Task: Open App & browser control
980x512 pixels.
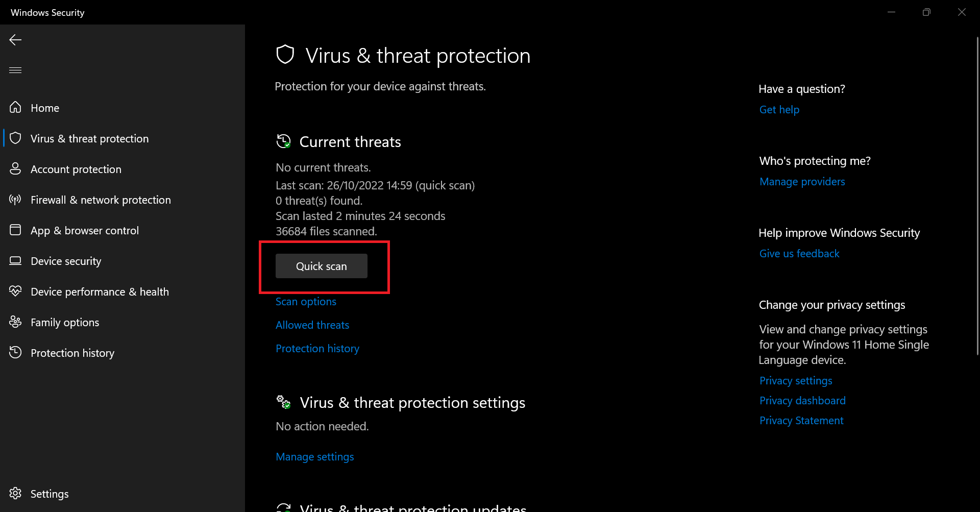Action: [x=85, y=230]
